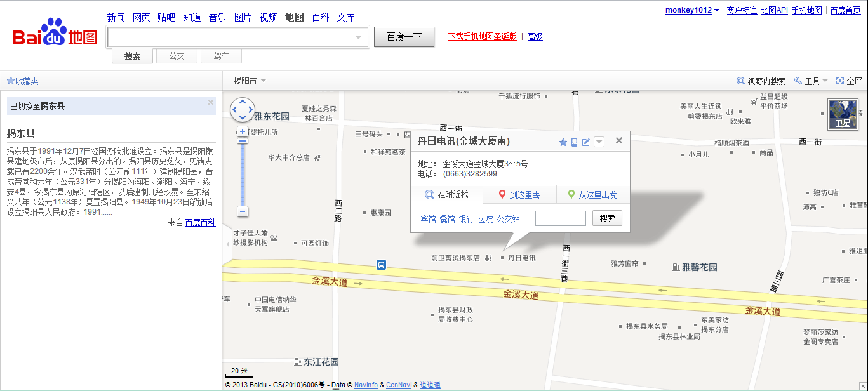Screen dimensions: 868x391
Task: Click the star favorite icon in the popup
Action: tap(563, 142)
